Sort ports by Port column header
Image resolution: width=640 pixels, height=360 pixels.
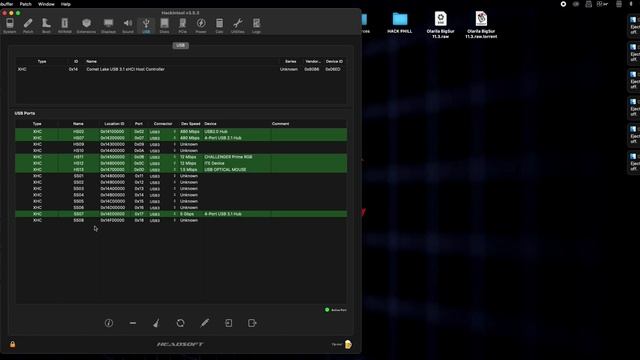click(139, 124)
